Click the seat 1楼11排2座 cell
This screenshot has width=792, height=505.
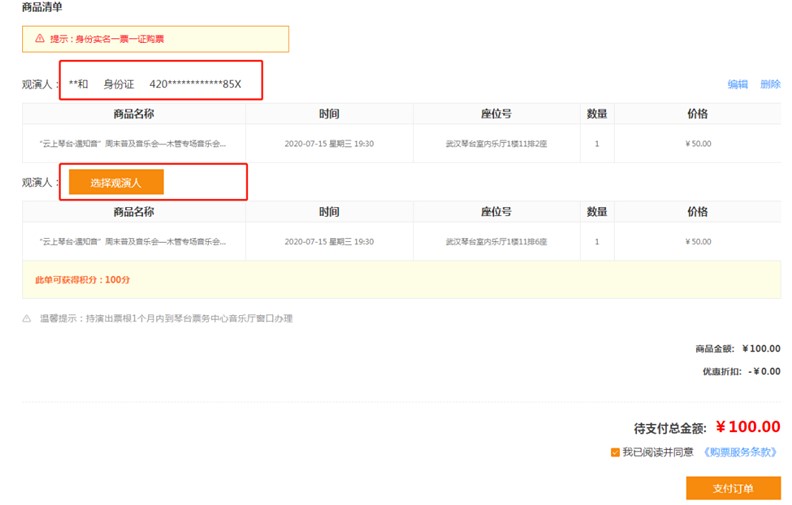496,144
